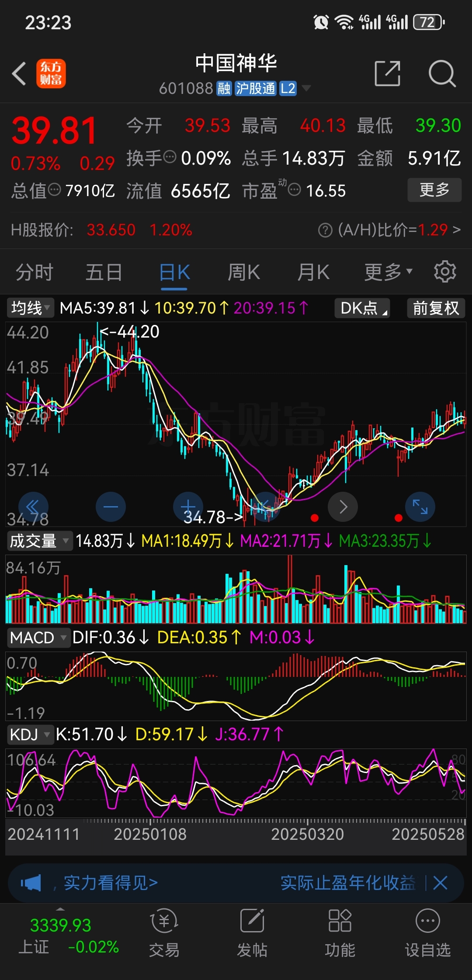Open chart settings gear icon
The image size is (472, 980).
point(445,272)
